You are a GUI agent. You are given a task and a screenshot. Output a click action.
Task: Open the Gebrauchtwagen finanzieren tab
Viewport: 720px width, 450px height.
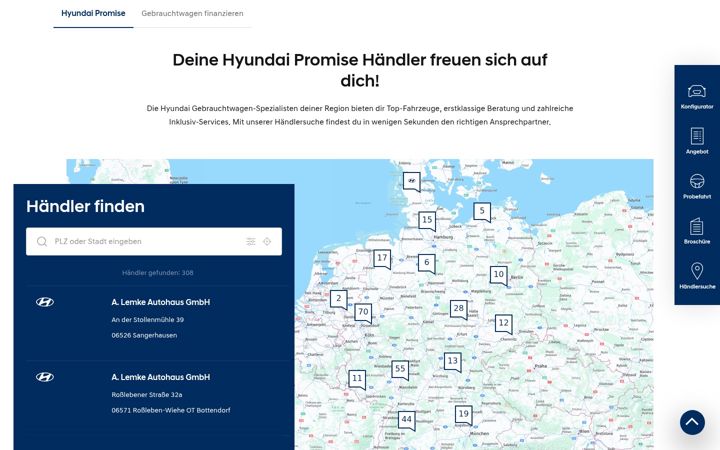(x=192, y=13)
